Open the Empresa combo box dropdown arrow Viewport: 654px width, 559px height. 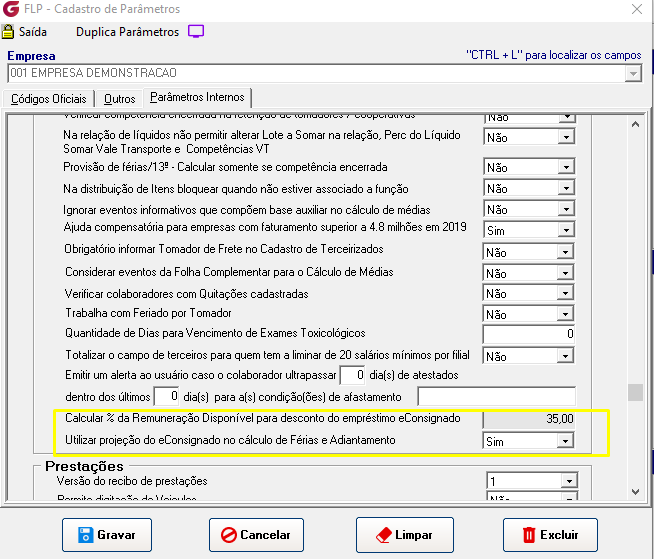(x=633, y=74)
